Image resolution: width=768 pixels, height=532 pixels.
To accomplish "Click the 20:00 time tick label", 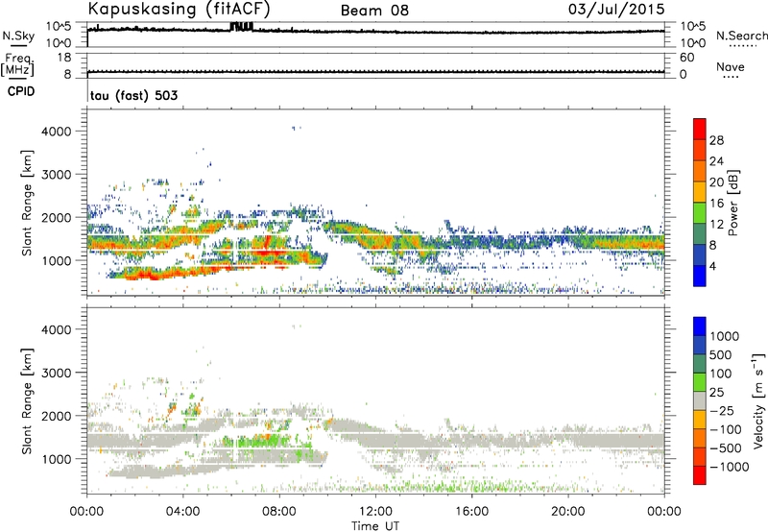I will pos(567,512).
